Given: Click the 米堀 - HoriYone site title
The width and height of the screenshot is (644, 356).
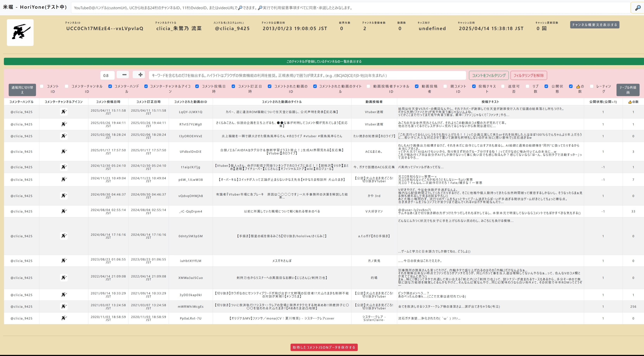Looking at the screenshot, I should [35, 7].
